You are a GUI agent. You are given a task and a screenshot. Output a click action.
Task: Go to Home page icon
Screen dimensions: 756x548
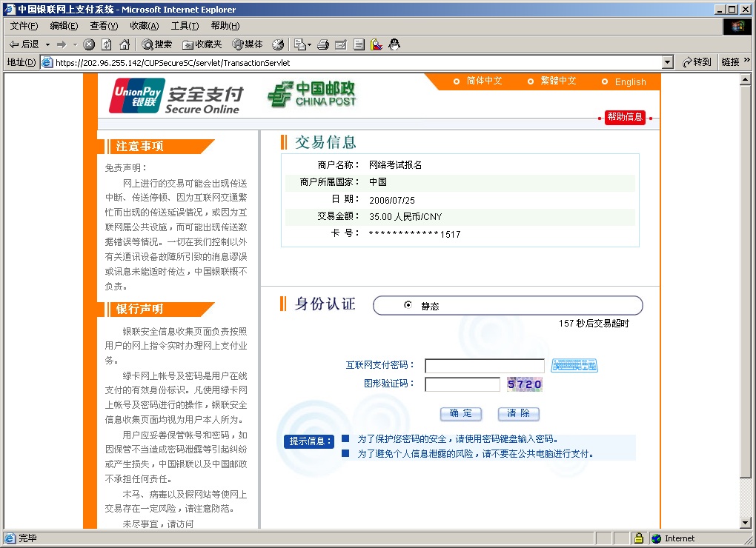click(x=125, y=44)
